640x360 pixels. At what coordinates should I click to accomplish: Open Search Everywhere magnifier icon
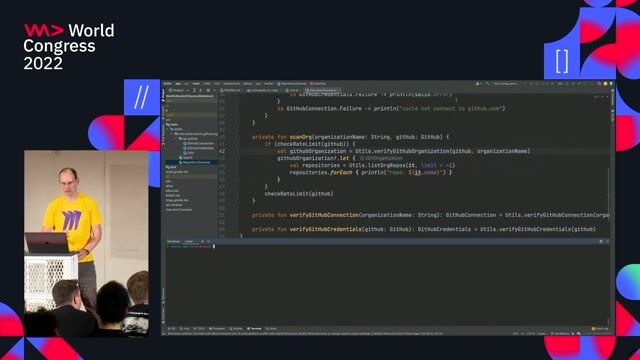(x=599, y=84)
